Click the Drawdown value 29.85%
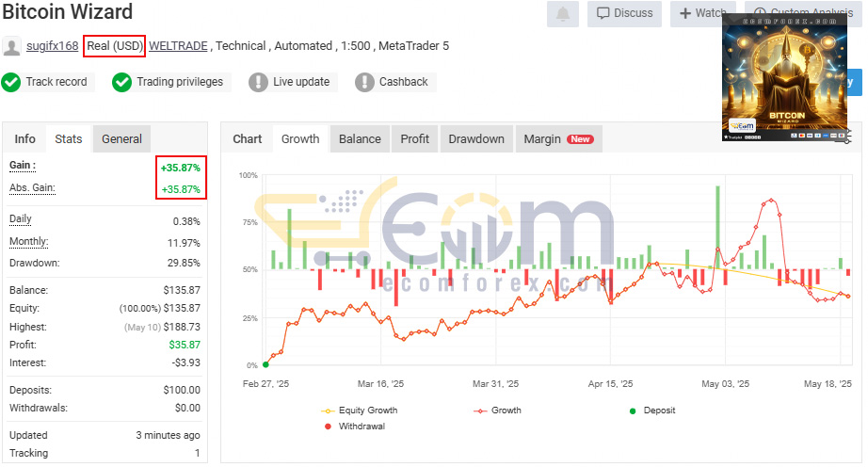 pyautogui.click(x=184, y=263)
